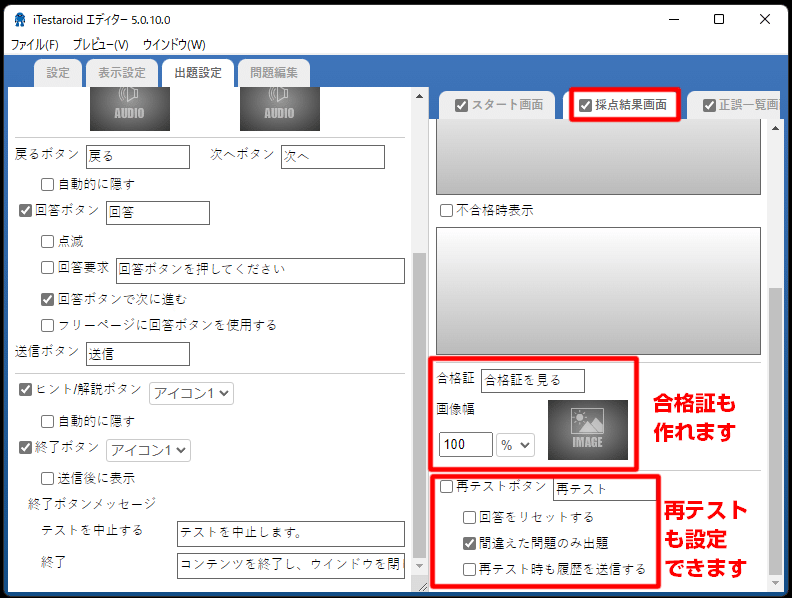Uncheck the ヒント/解説ボタン checkbox
Screen dimensions: 792x598
pos(25,389)
